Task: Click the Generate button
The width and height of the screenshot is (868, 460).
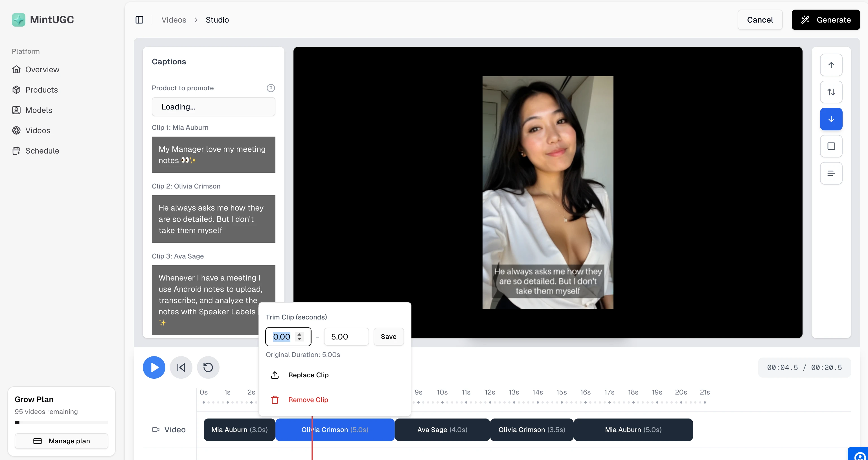Action: (826, 20)
